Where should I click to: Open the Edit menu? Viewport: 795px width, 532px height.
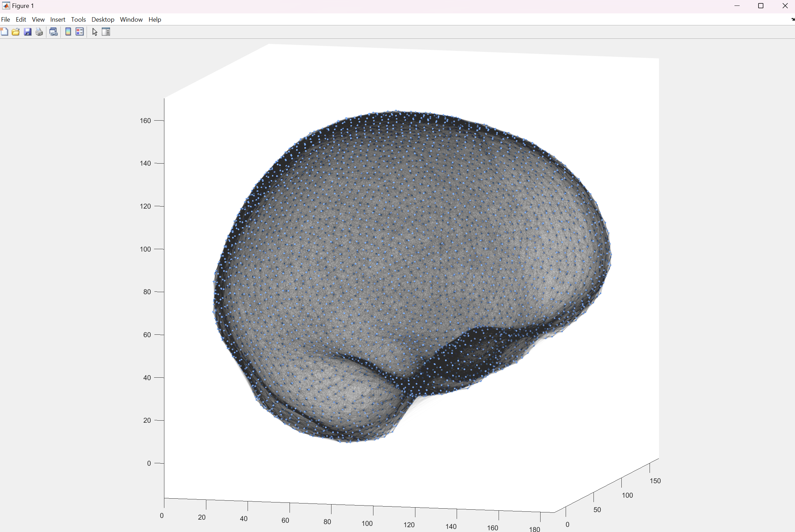tap(21, 20)
